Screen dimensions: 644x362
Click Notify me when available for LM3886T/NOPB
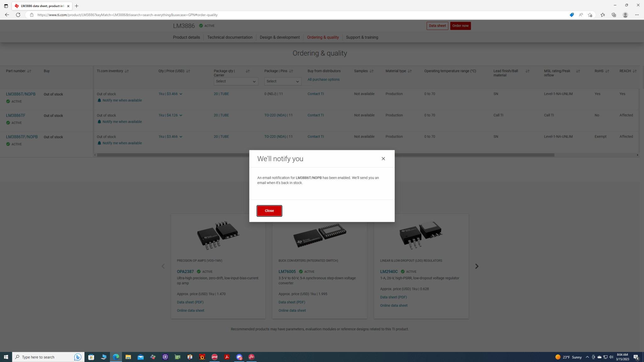[x=119, y=100]
